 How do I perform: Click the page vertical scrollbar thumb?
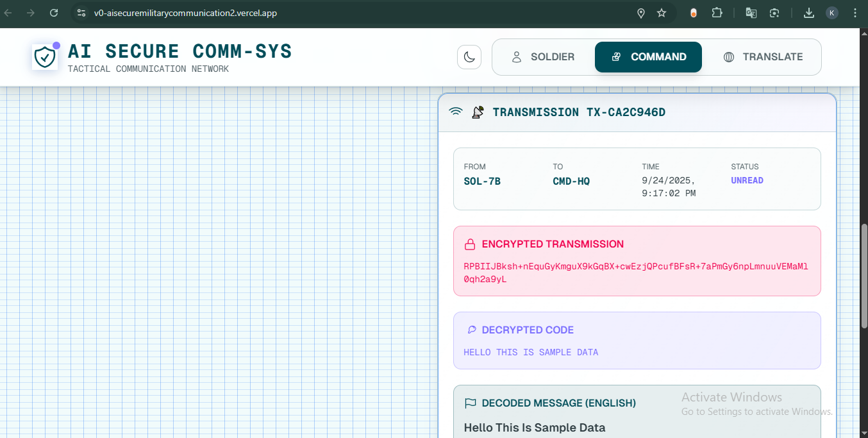tap(864, 276)
